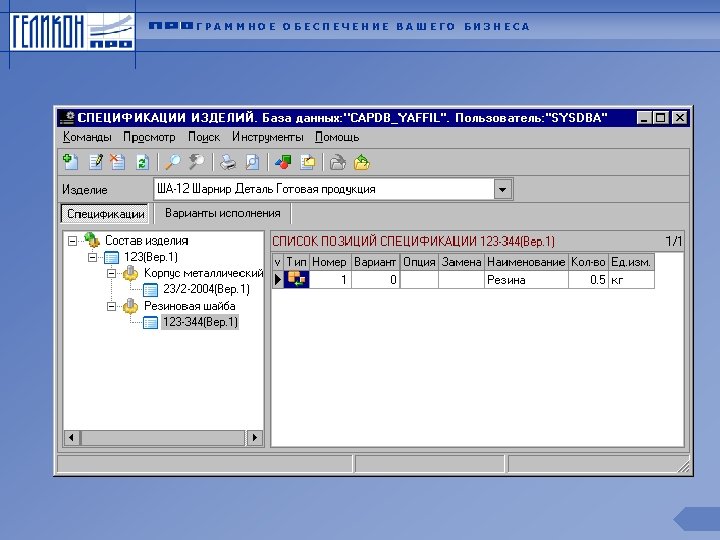Click the Состав изделия root tree icon
Screen dimensions: 720x540
point(92,240)
